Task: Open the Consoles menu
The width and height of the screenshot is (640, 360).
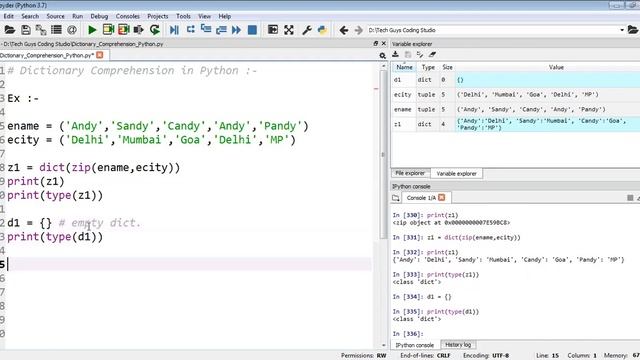Action: 128,16
